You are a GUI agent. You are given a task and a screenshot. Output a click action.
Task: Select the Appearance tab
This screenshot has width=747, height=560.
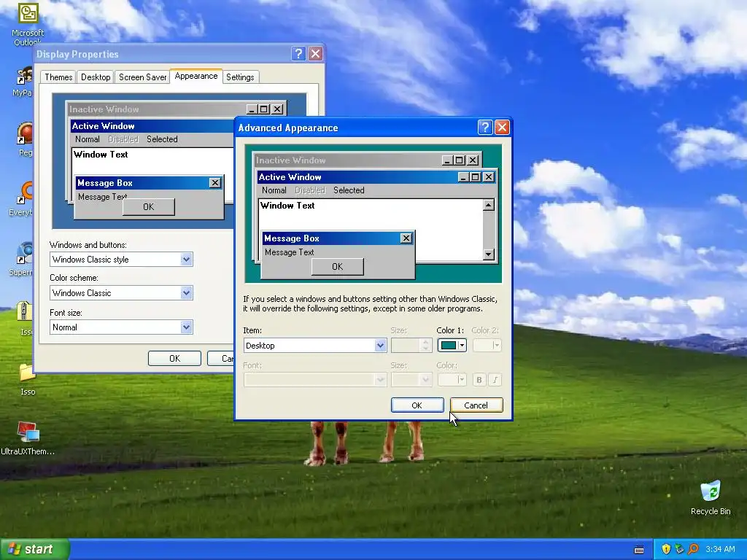[x=196, y=76]
